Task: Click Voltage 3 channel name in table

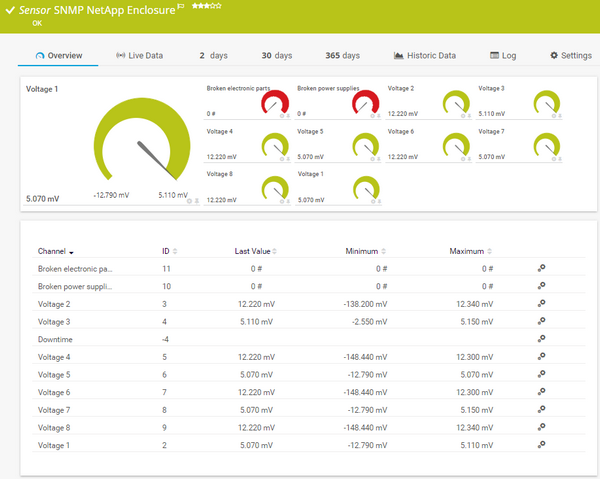Action: 54,321
